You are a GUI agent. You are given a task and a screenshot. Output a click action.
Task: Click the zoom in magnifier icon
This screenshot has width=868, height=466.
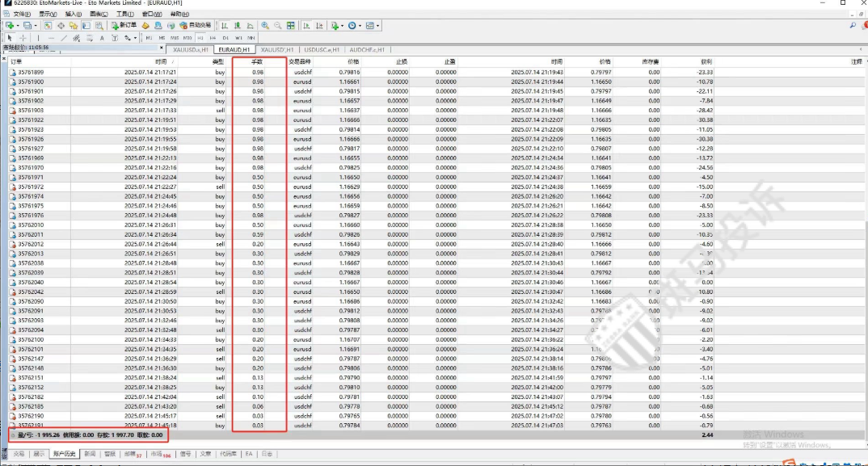pyautogui.click(x=265, y=26)
